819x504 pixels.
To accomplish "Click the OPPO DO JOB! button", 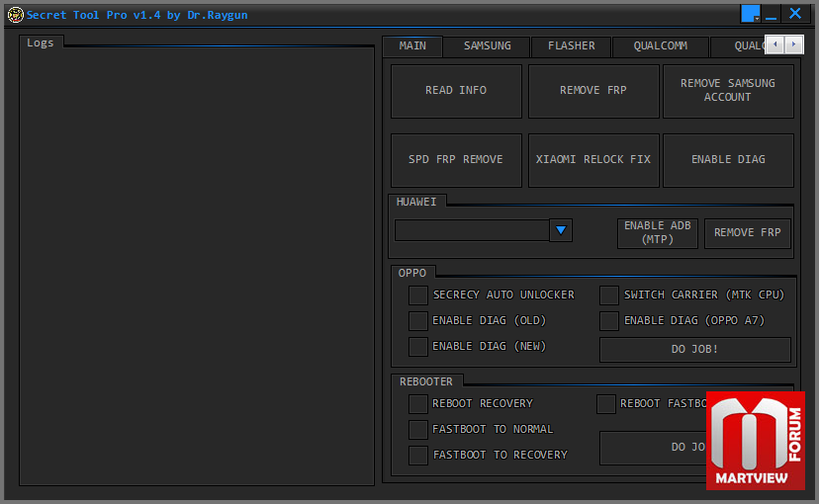I will click(694, 350).
